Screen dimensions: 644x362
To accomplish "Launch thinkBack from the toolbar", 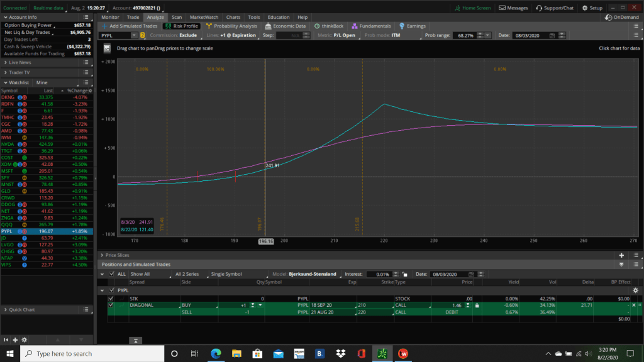I will (x=316, y=26).
